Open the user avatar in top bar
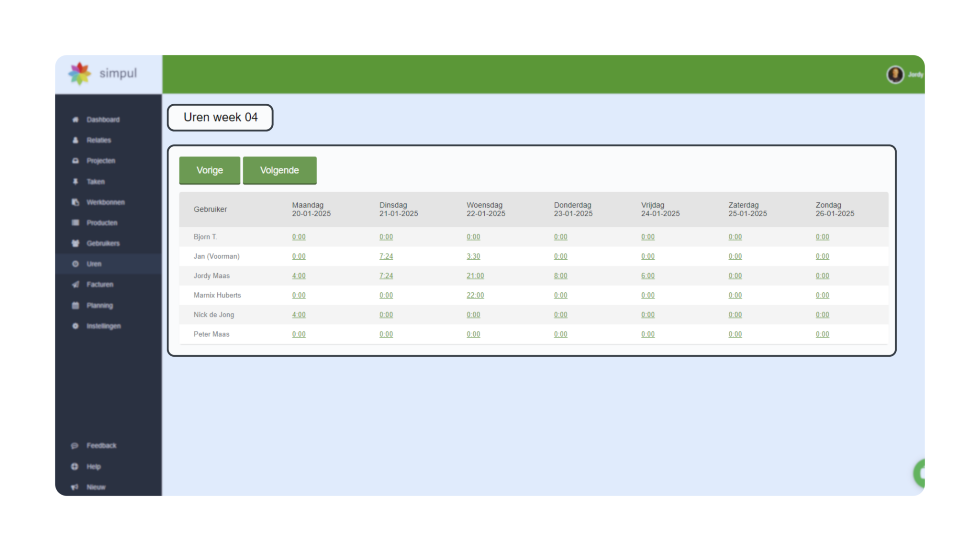This screenshot has height=551, width=980. coord(895,75)
